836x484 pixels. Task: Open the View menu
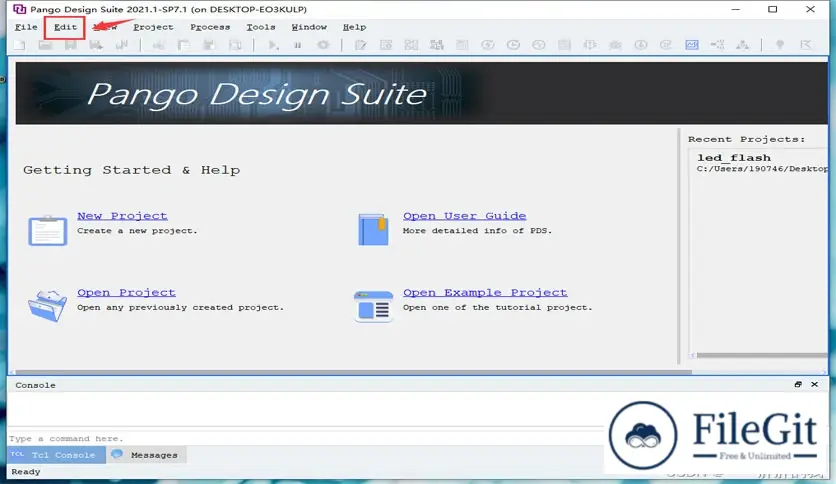[x=105, y=27]
